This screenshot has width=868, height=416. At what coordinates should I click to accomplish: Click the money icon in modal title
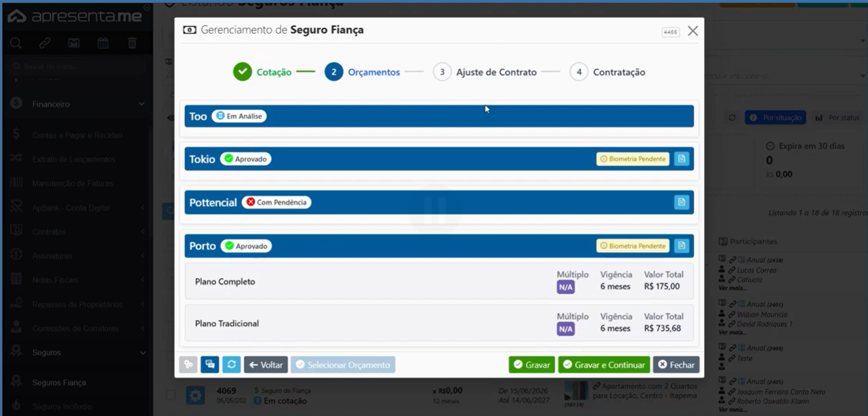point(190,30)
